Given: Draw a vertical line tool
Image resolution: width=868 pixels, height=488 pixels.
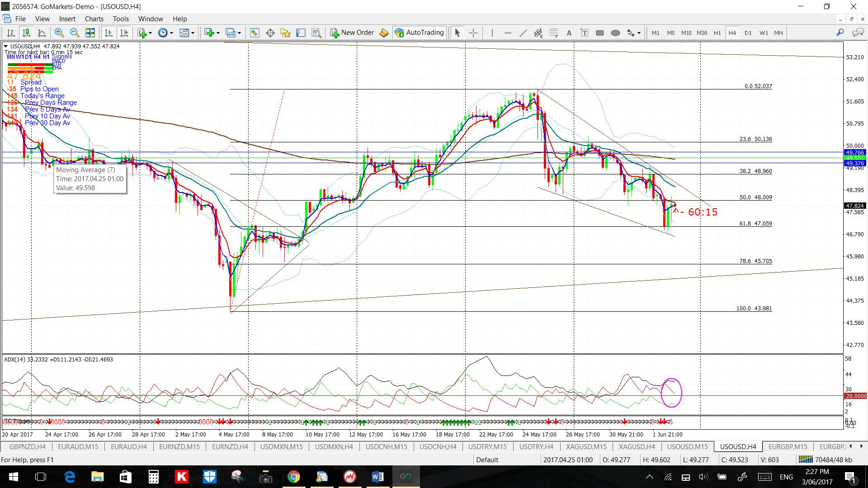Looking at the screenshot, I should point(492,33).
